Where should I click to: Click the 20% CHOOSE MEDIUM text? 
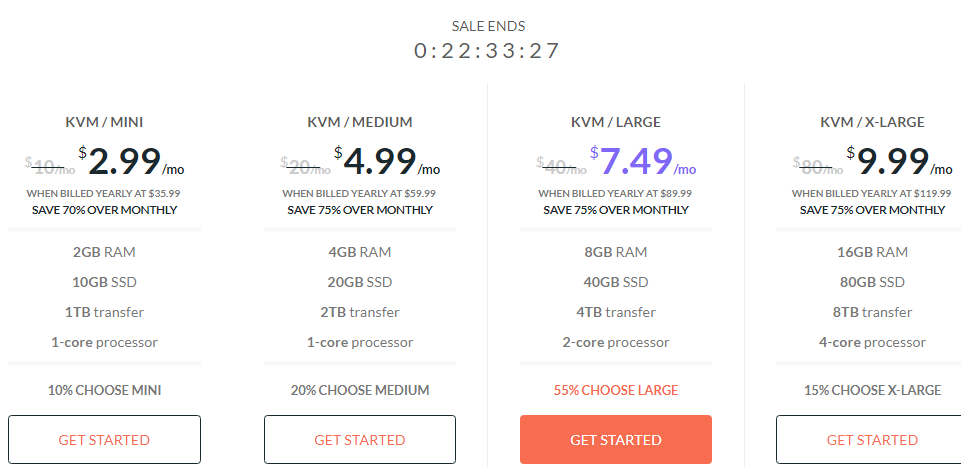click(x=360, y=390)
